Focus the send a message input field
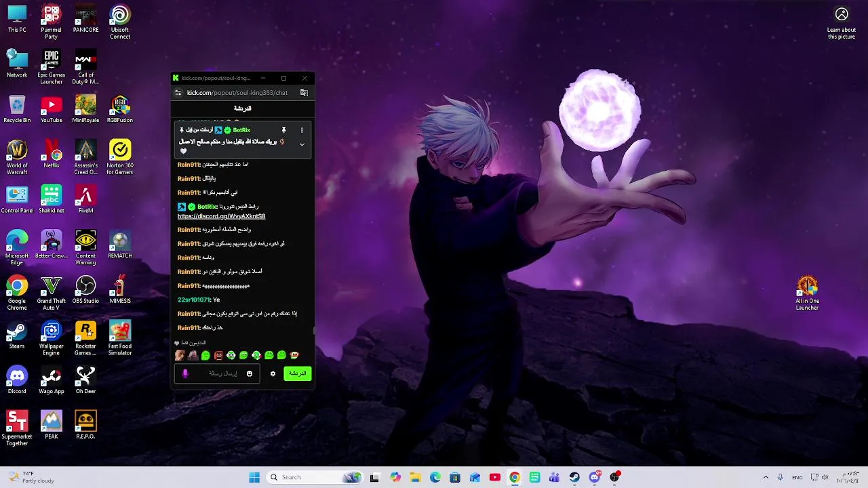Image resolution: width=868 pixels, height=488 pixels. tap(217, 373)
